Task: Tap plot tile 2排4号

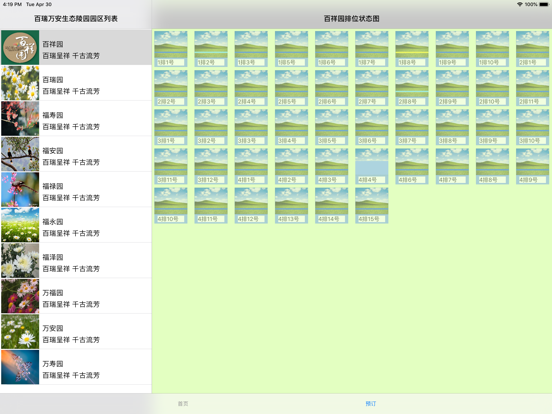Action: point(251,88)
